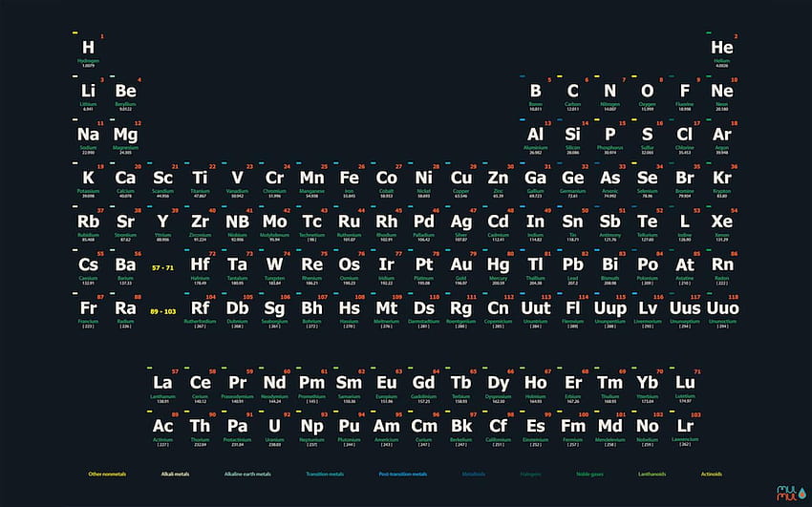
Task: Select the Beryllium Be symbol
Action: point(126,91)
